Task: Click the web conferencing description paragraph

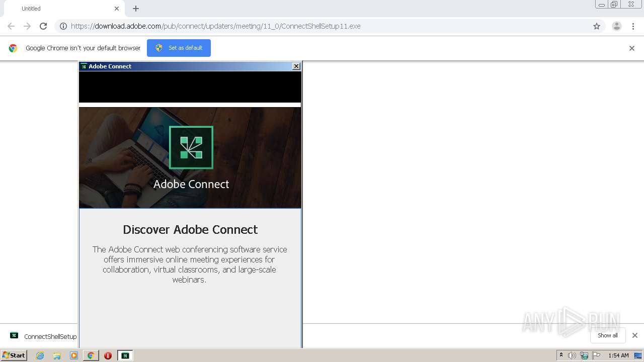Action: tap(190, 264)
